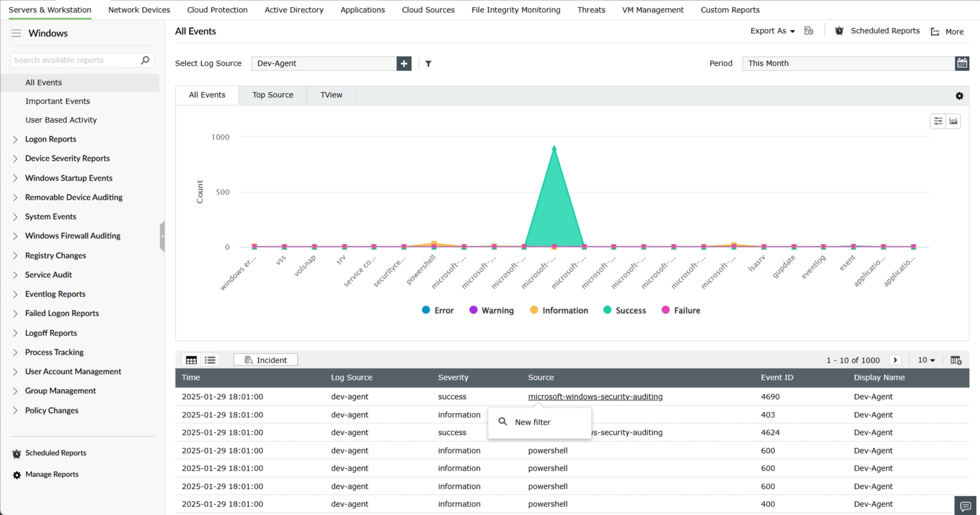Open the page size dropdown showing 10
This screenshot has width=980, height=515.
[x=926, y=360]
